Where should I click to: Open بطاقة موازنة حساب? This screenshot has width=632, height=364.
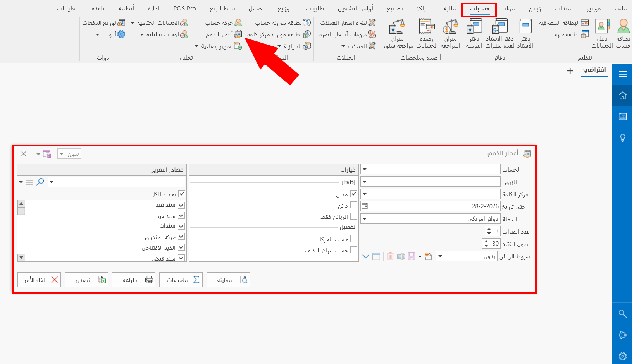click(x=283, y=23)
